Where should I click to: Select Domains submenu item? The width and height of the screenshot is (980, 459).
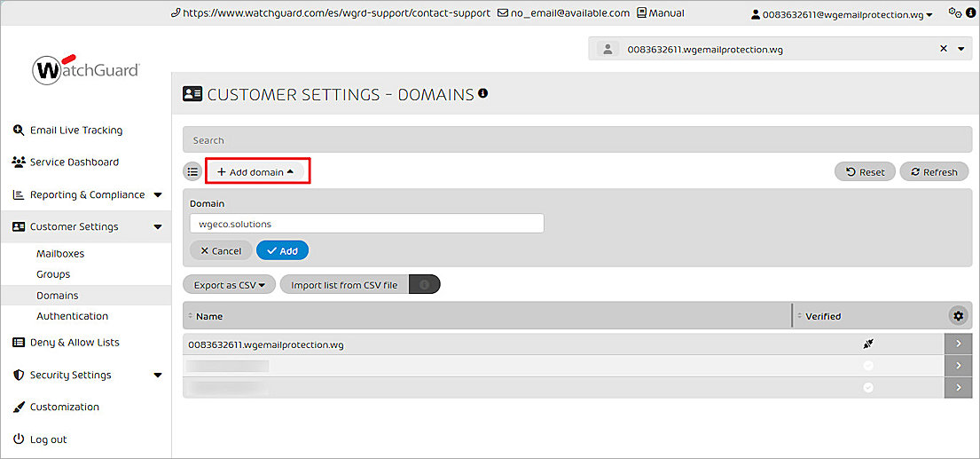57,295
